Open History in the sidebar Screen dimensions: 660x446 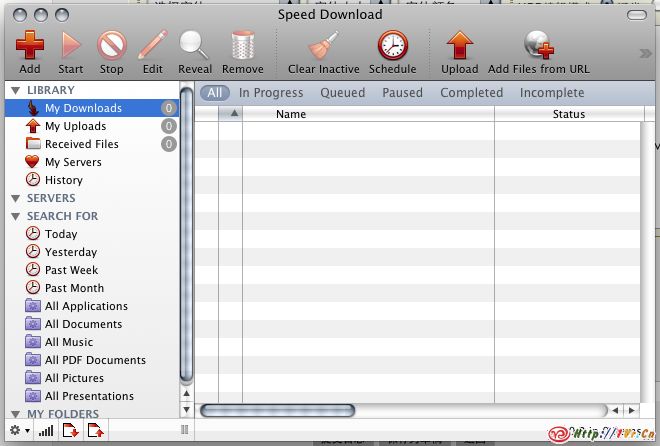(x=63, y=180)
